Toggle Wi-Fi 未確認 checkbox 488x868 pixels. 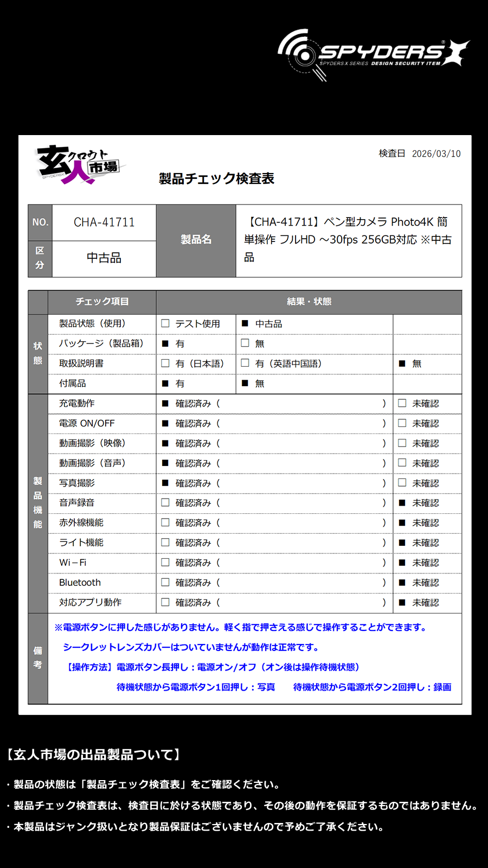tap(402, 563)
